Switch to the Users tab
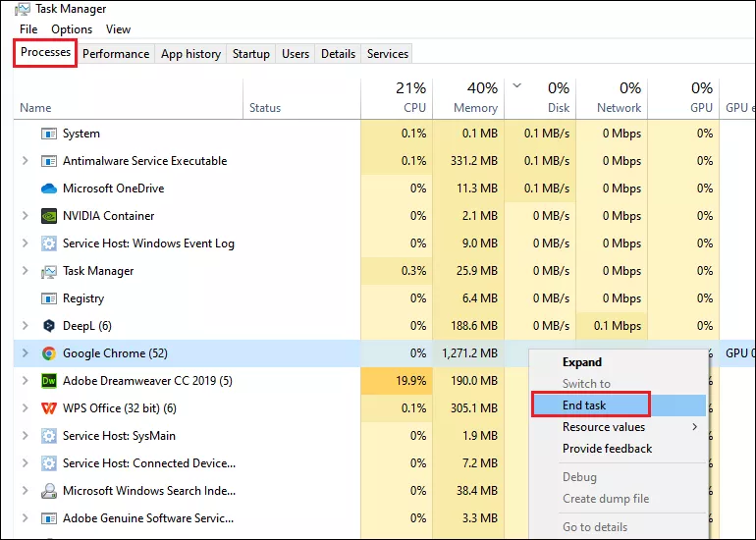Screen dimensions: 756x540 click(x=296, y=54)
